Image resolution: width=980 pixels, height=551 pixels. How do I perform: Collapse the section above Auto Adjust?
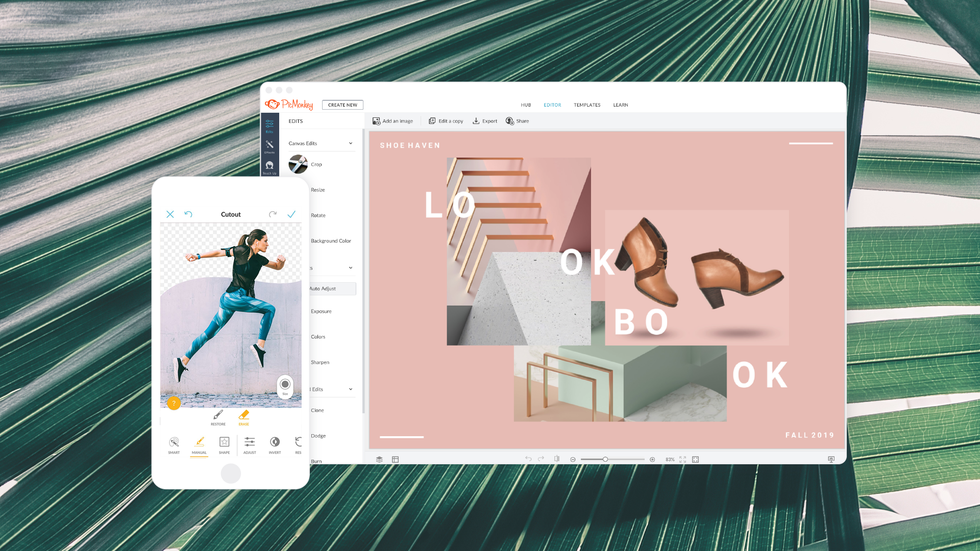pyautogui.click(x=351, y=268)
